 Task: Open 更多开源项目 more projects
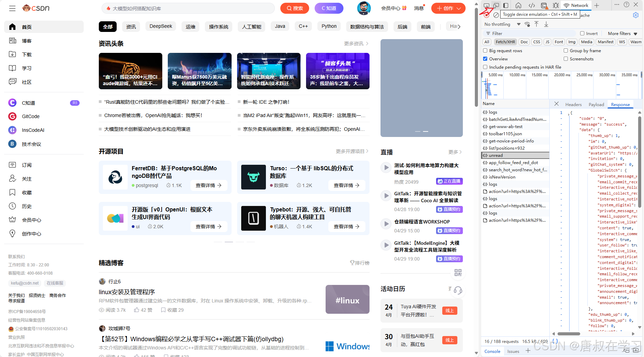click(x=352, y=151)
